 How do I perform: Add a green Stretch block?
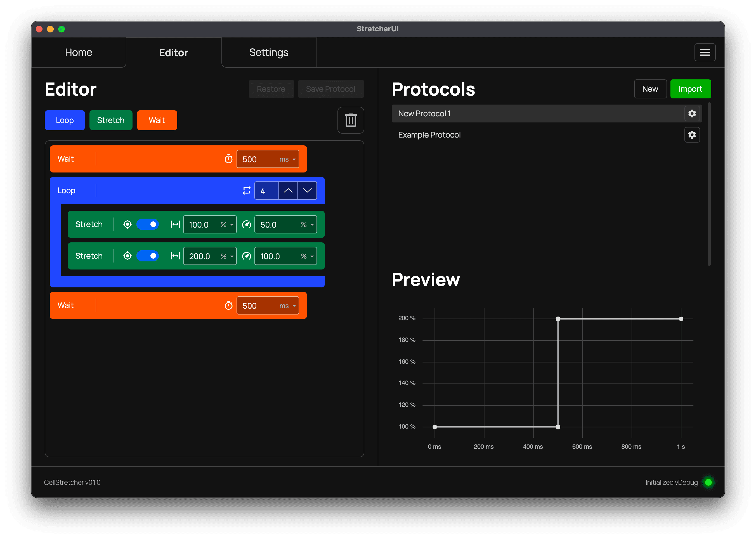[x=111, y=120]
